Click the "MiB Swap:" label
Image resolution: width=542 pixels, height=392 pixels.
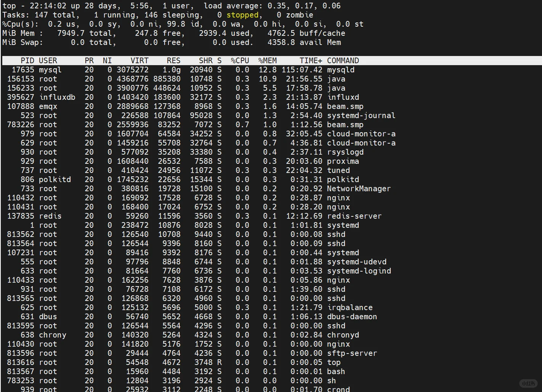tap(23, 42)
